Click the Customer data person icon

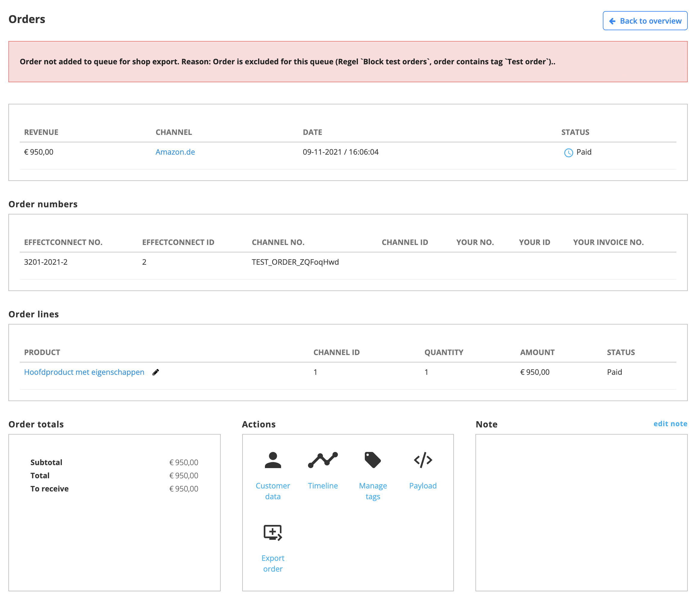click(x=273, y=460)
